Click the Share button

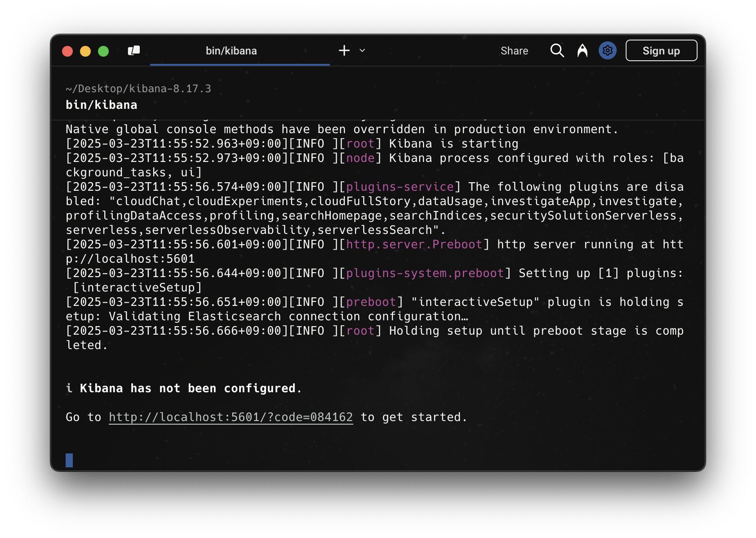click(514, 51)
